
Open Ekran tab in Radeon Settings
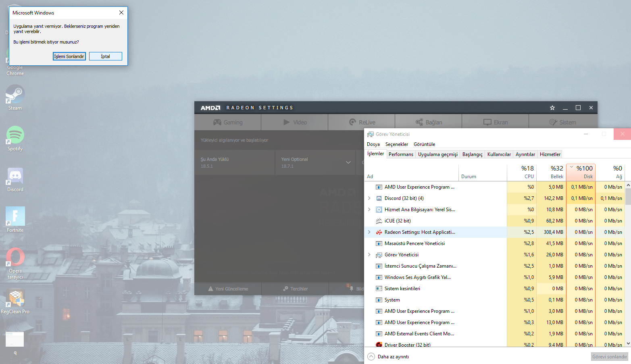tap(496, 122)
